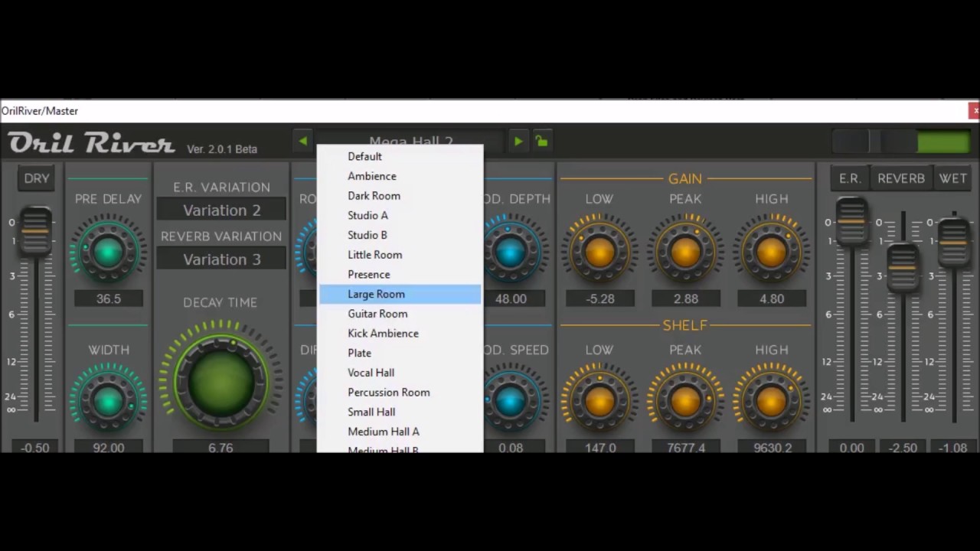The height and width of the screenshot is (551, 980).
Task: Click the Gain High value 4.80
Action: 772,299
